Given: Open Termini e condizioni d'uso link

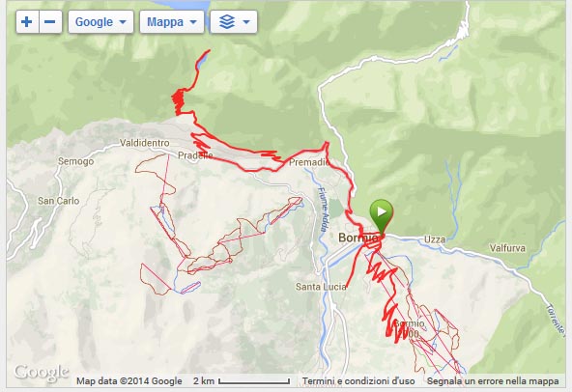Looking at the screenshot, I should point(358,381).
